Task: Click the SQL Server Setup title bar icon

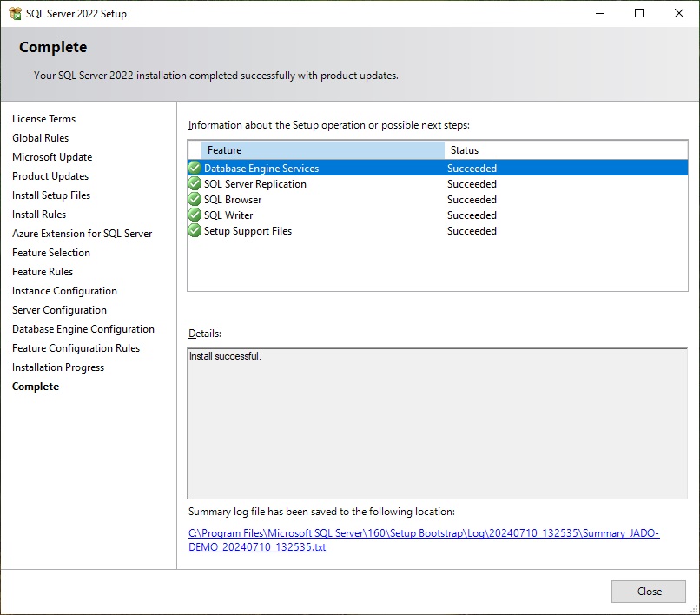Action: pos(15,13)
